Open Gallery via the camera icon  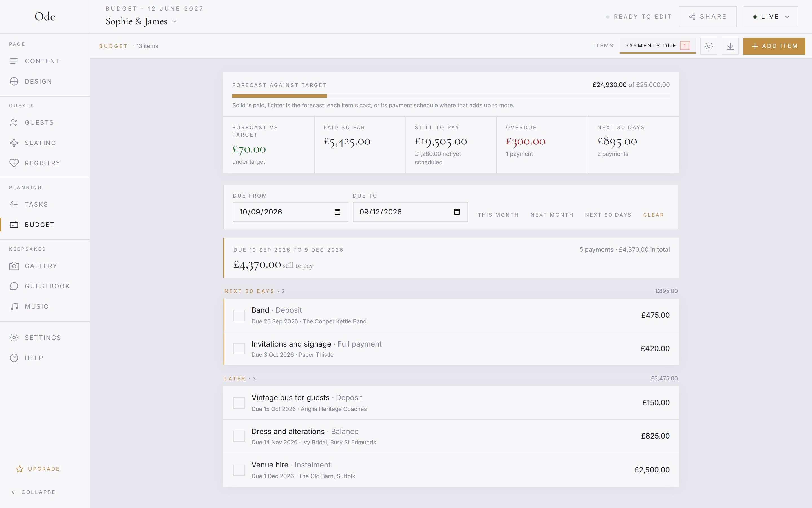click(x=14, y=266)
